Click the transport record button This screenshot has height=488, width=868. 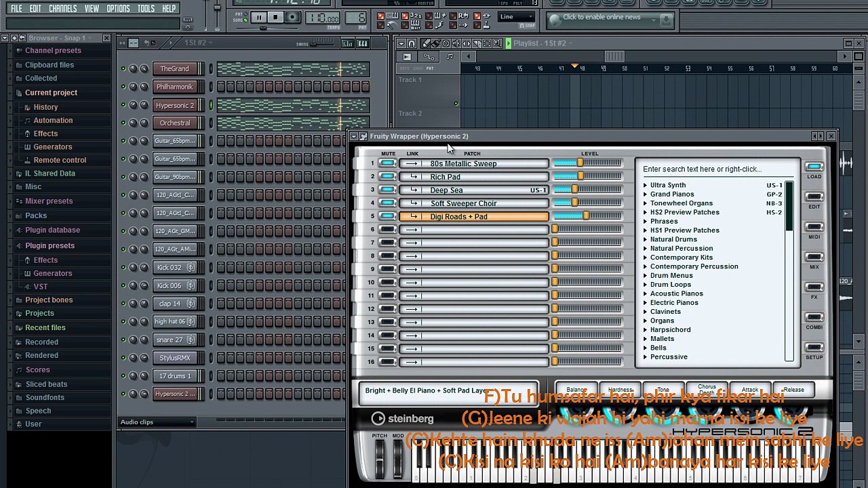click(292, 18)
